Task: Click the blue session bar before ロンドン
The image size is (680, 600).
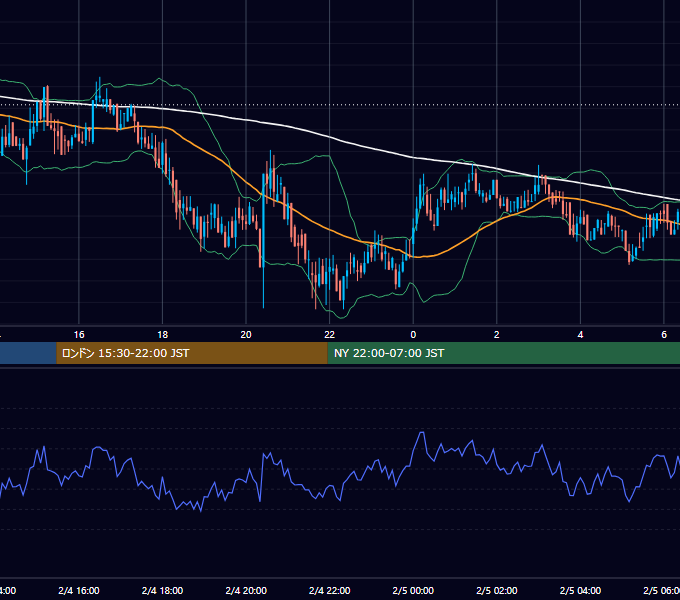Action: click(x=28, y=353)
